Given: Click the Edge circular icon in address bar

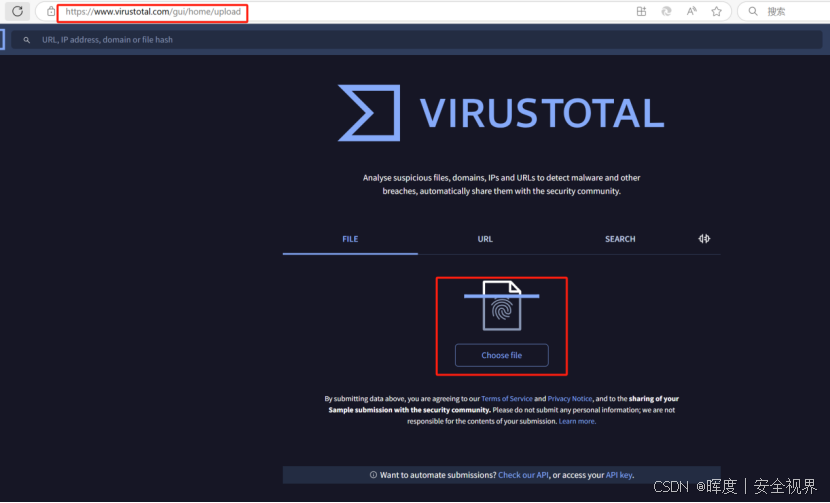Looking at the screenshot, I should coord(666,11).
